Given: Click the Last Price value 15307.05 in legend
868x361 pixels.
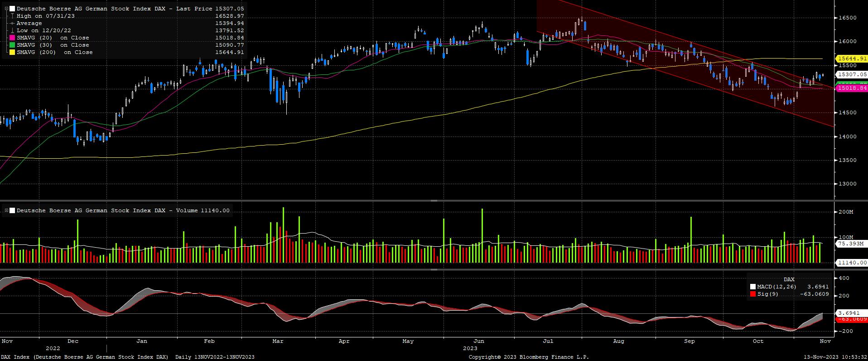Looking at the screenshot, I should (230, 9).
